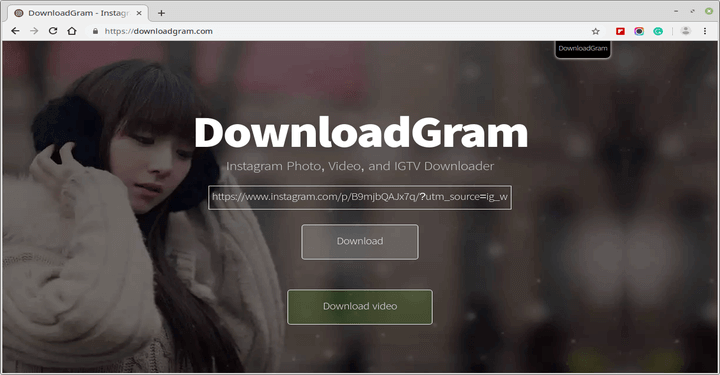Open the Chrome three-dot menu
This screenshot has height=375, width=720.
pos(705,31)
